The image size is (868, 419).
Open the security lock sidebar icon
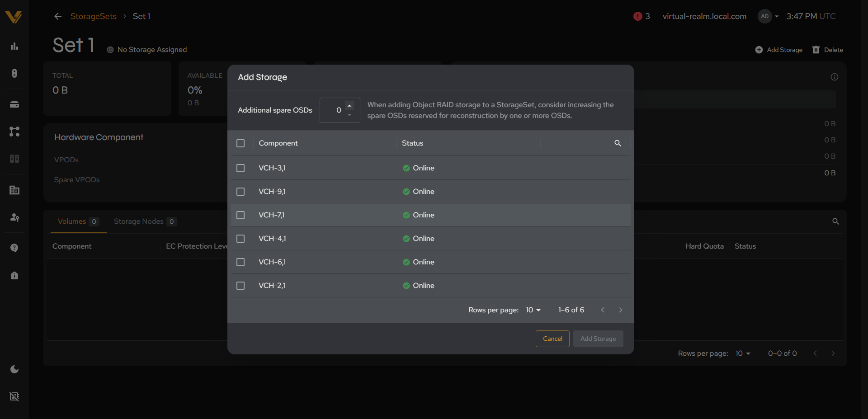click(x=14, y=275)
